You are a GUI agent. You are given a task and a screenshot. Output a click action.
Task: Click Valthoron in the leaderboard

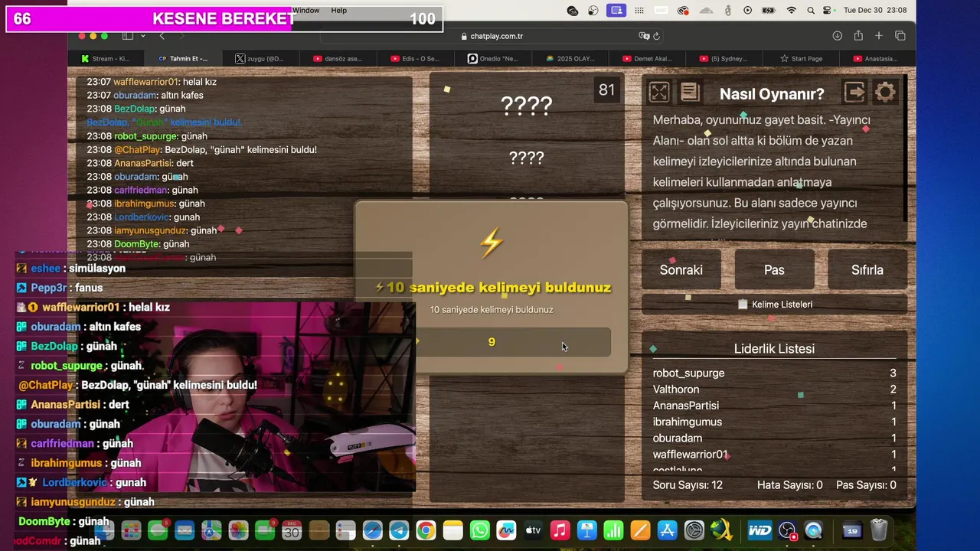676,390
